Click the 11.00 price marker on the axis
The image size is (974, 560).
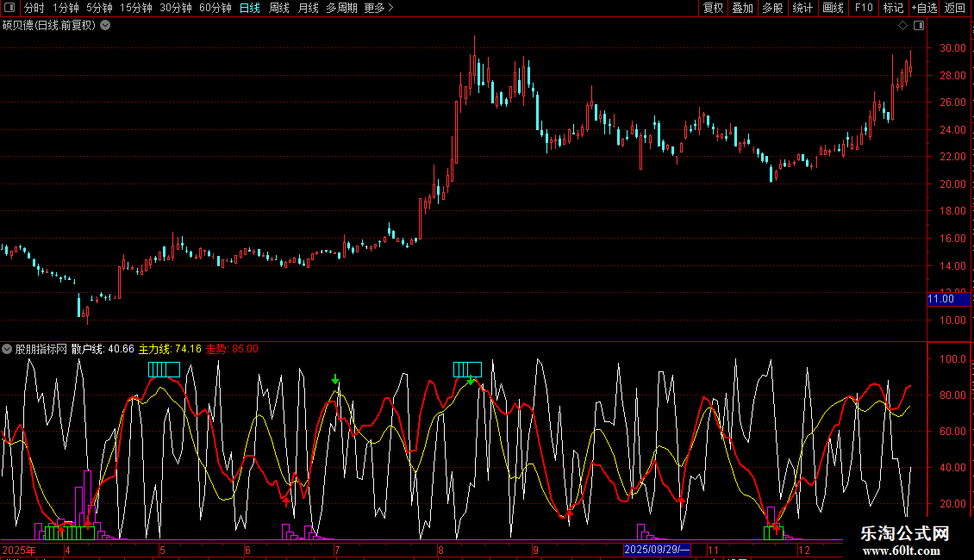(x=947, y=299)
